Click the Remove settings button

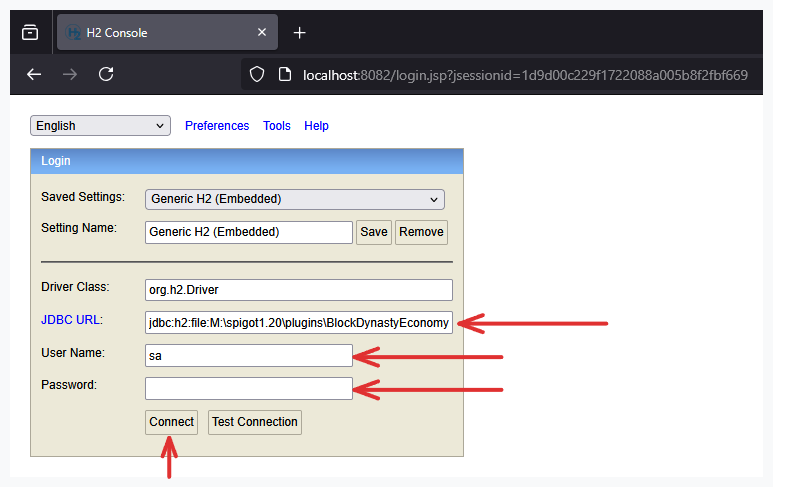421,232
